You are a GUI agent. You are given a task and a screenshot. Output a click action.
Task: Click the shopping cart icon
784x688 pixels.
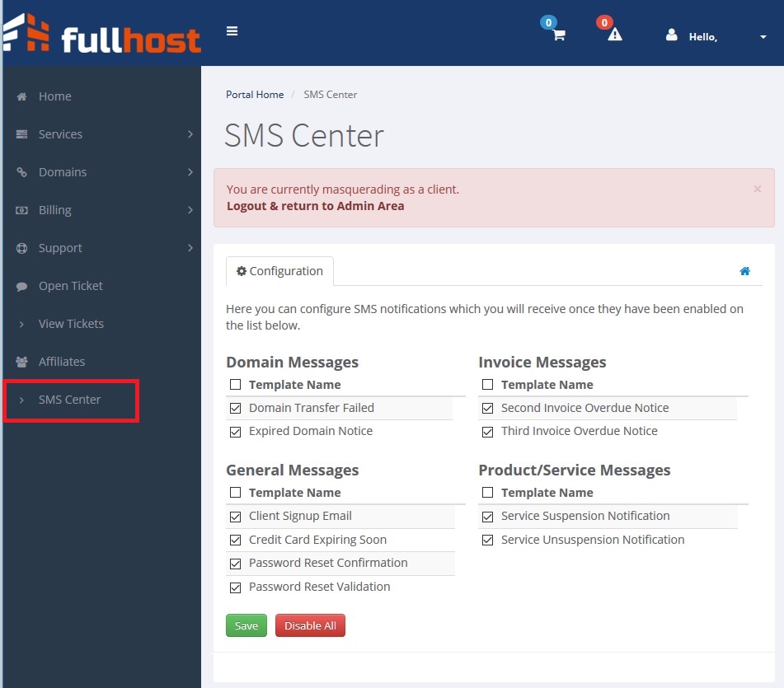coord(558,35)
